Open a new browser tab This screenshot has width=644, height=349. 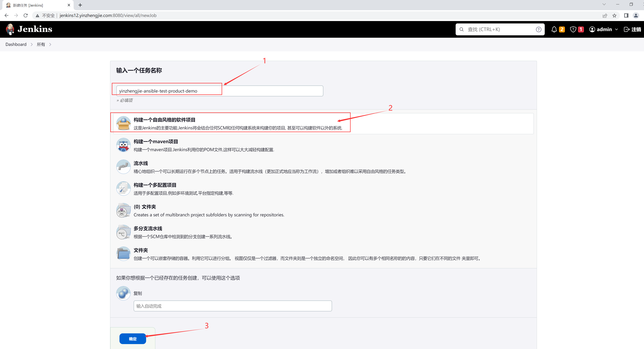80,5
